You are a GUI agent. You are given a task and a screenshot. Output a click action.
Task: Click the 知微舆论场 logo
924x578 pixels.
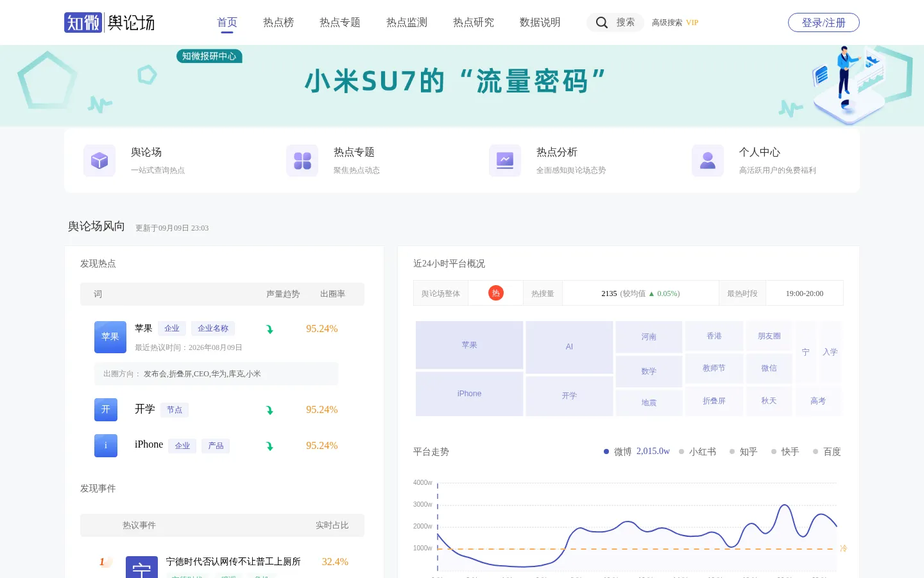pyautogui.click(x=110, y=22)
